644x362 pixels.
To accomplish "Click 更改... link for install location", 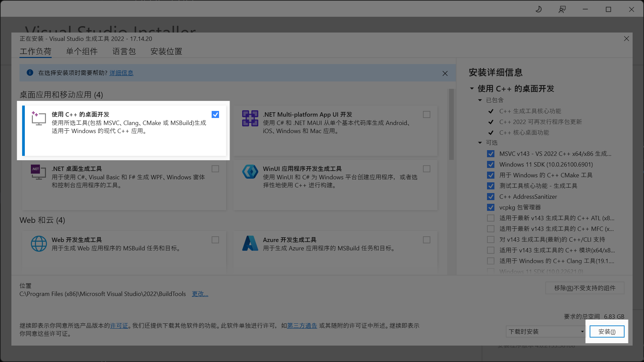I will (x=200, y=294).
